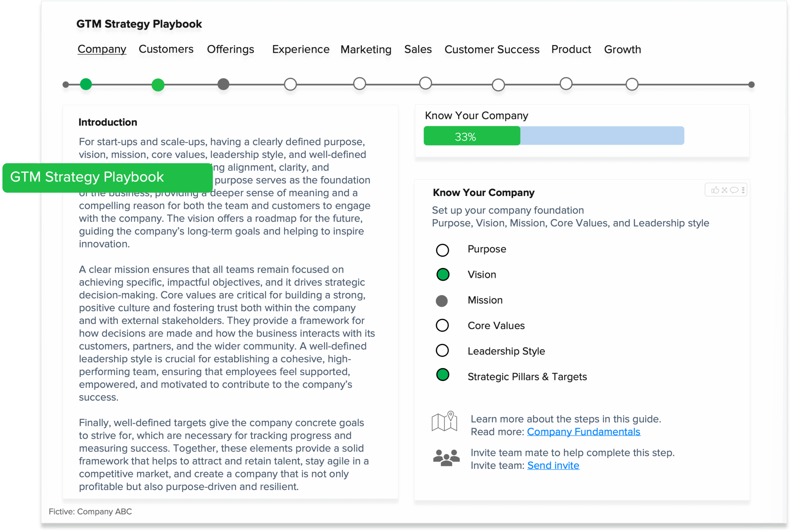
Task: Toggle the Vision status circle
Action: [443, 275]
